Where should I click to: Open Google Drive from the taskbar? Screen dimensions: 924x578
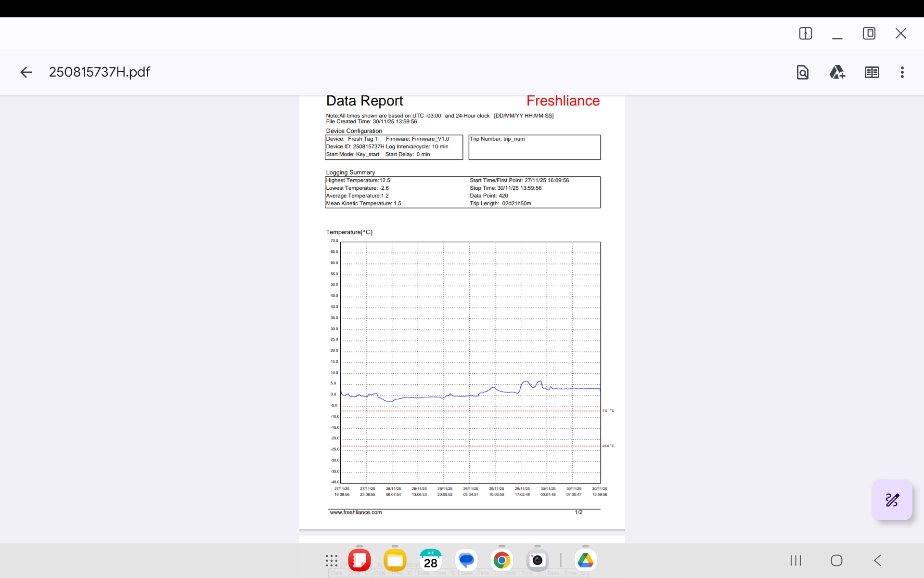click(585, 560)
